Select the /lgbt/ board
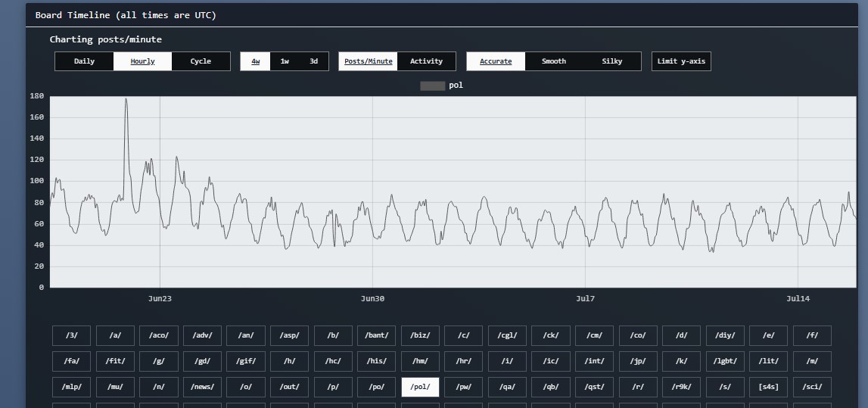The height and width of the screenshot is (408, 868). click(725, 362)
